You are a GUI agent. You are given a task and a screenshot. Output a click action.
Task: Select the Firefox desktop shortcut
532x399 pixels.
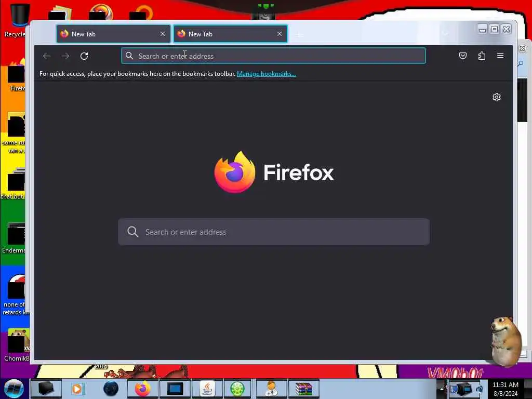16,75
